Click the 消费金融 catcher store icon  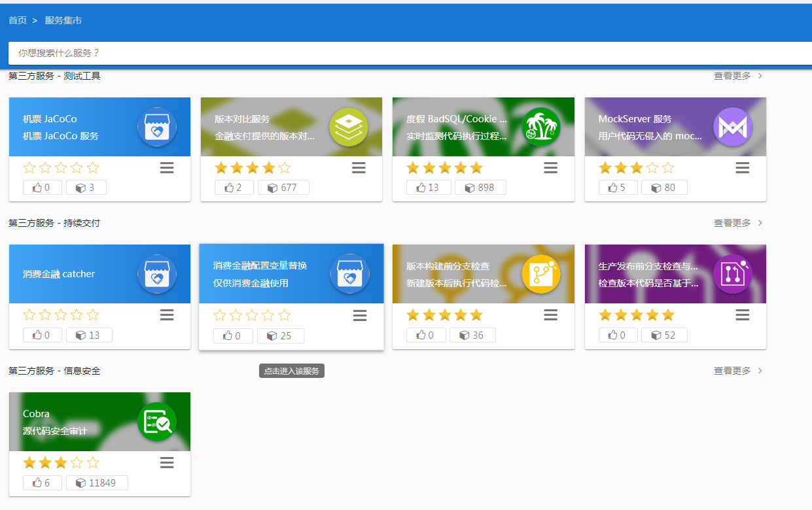click(157, 274)
